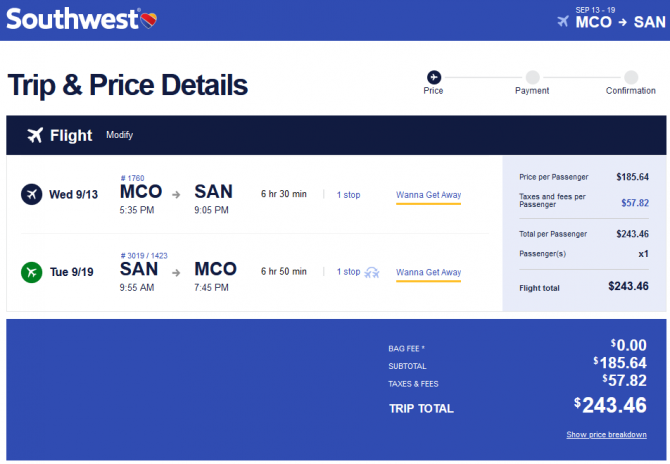Click Wanna Get Away fare for Wed 9/13
Screen dimensions: 670x464
click(429, 195)
